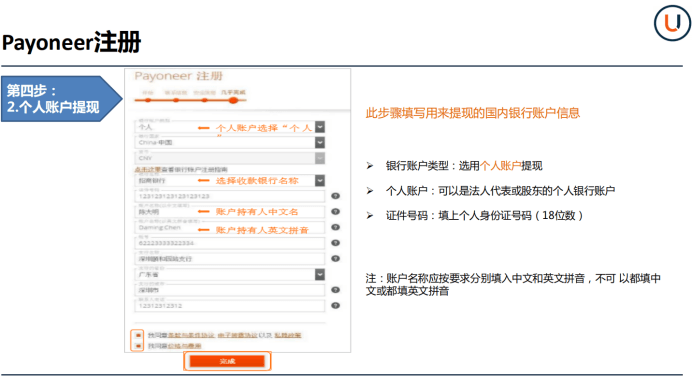Click the Daming Chen name field
692x379 pixels.
click(x=230, y=227)
